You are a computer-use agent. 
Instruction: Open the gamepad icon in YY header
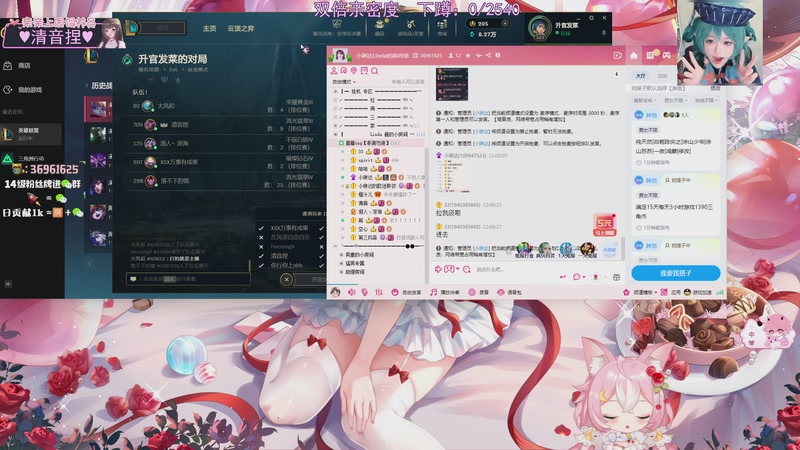click(x=667, y=55)
